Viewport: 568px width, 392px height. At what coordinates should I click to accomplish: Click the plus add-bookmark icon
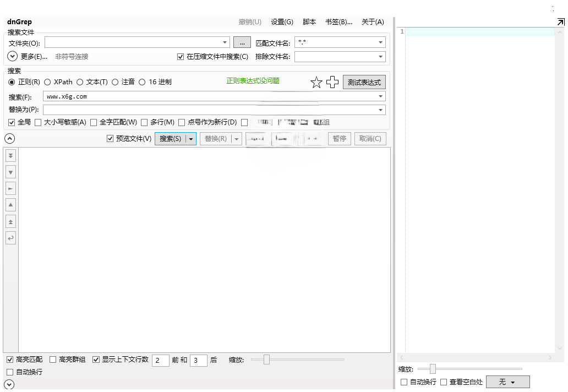pyautogui.click(x=332, y=82)
